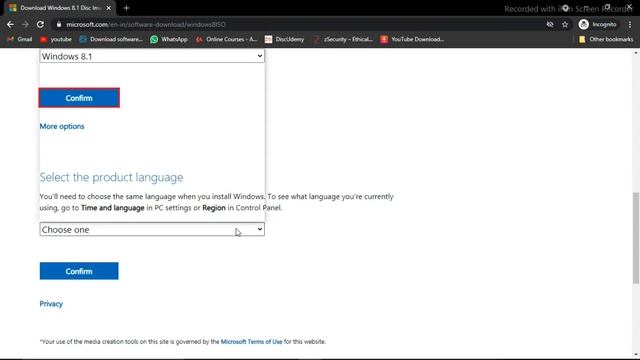Image resolution: width=640 pixels, height=360 pixels.
Task: Close the Download Windows 8.1 Disc Image tab
Action: (x=109, y=8)
